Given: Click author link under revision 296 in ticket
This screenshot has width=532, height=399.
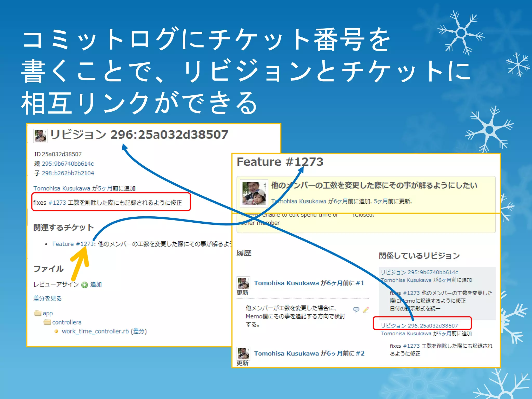Looking at the screenshot, I should (x=406, y=334).
